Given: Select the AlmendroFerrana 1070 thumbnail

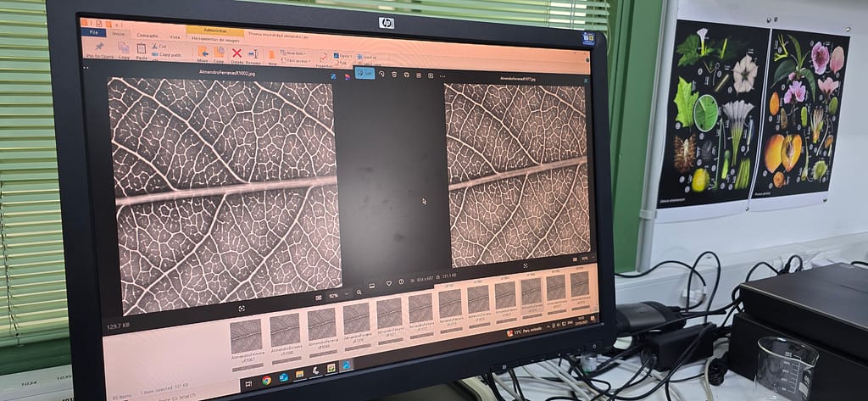Looking at the screenshot, I should pos(357,319).
